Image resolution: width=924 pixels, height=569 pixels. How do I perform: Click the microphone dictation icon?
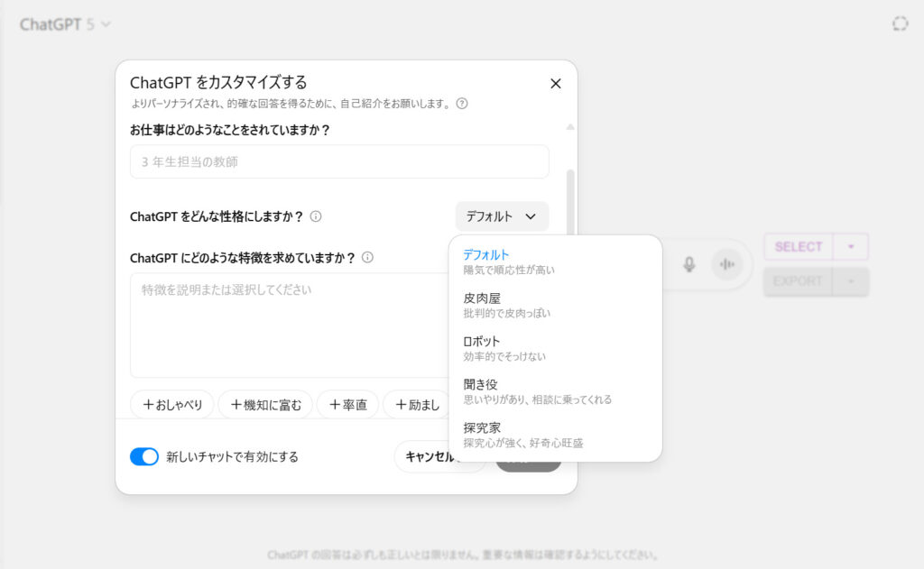click(x=688, y=264)
